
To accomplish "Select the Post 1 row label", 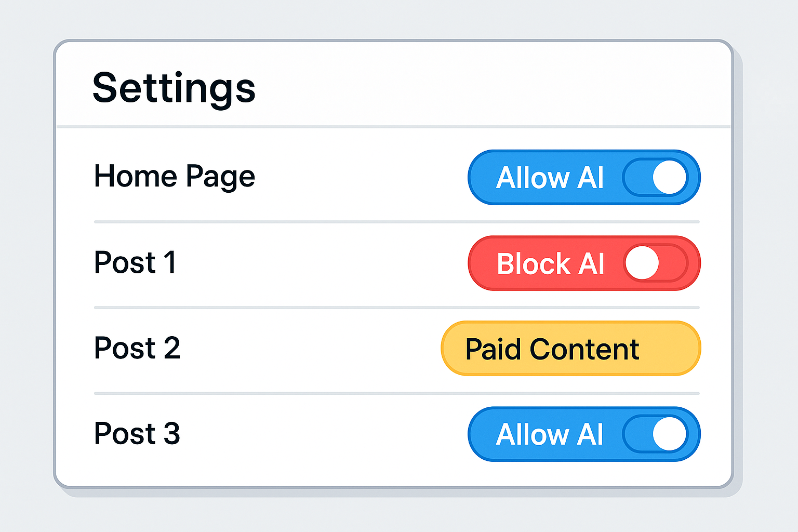I will coord(135,262).
